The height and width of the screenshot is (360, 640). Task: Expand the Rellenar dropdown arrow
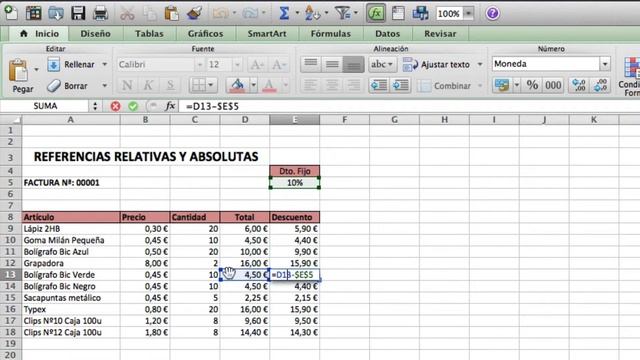pos(104,64)
